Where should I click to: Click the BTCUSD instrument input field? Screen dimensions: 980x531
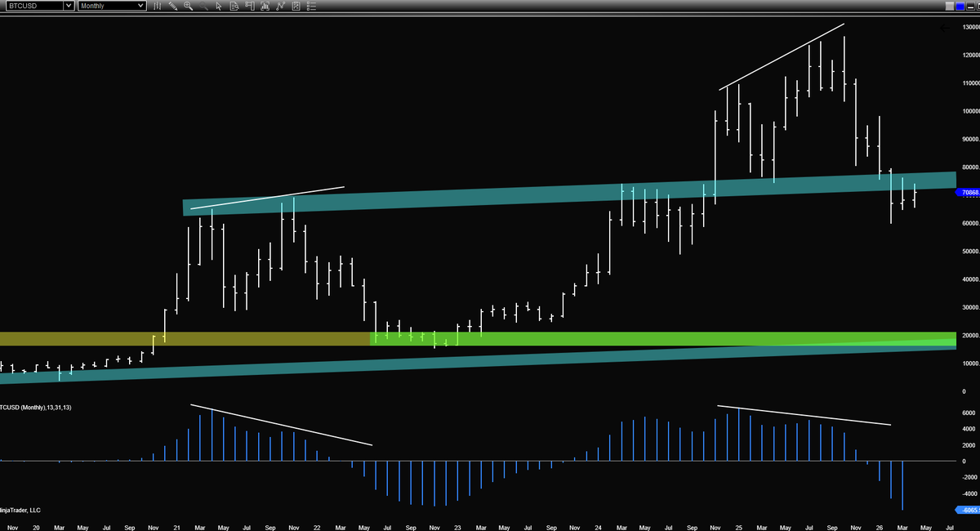(33, 6)
